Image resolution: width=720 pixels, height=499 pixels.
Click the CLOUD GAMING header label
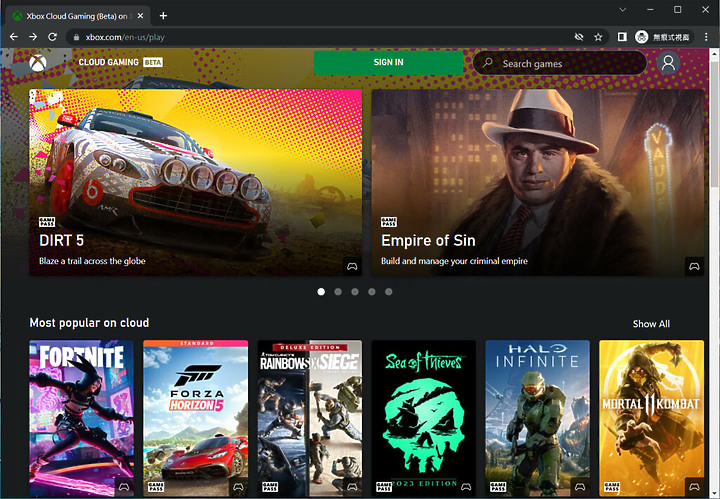[108, 62]
